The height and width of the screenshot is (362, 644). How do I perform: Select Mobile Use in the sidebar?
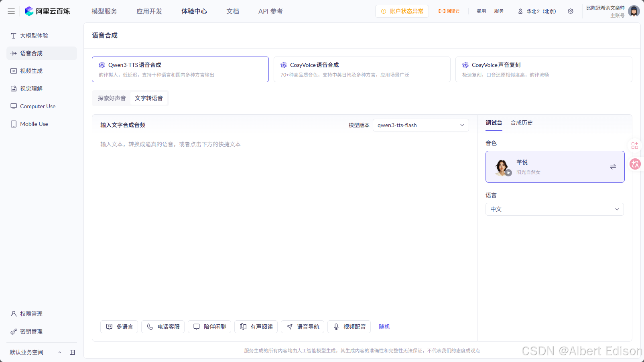34,123
